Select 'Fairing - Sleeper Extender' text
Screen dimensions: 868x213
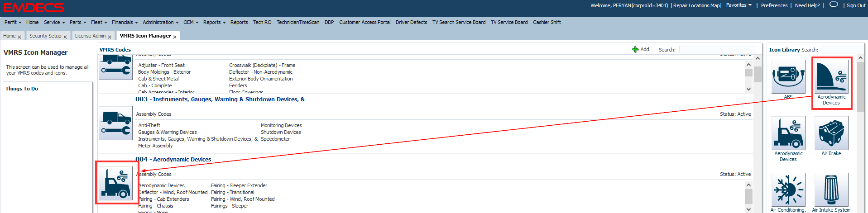click(239, 185)
